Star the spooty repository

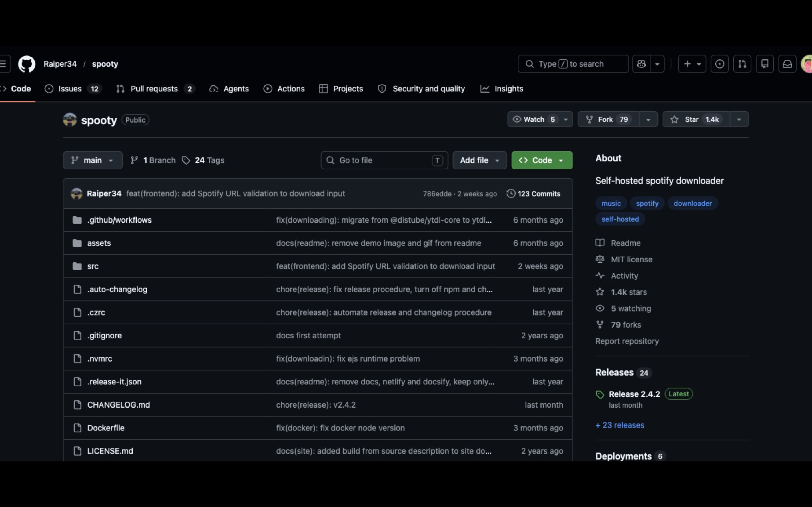pyautogui.click(x=696, y=120)
